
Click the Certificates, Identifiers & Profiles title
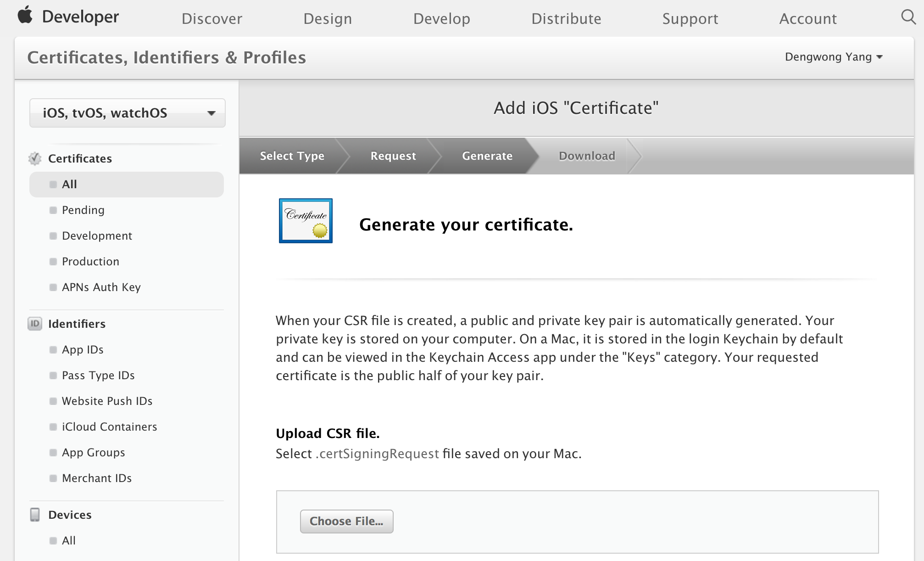167,57
